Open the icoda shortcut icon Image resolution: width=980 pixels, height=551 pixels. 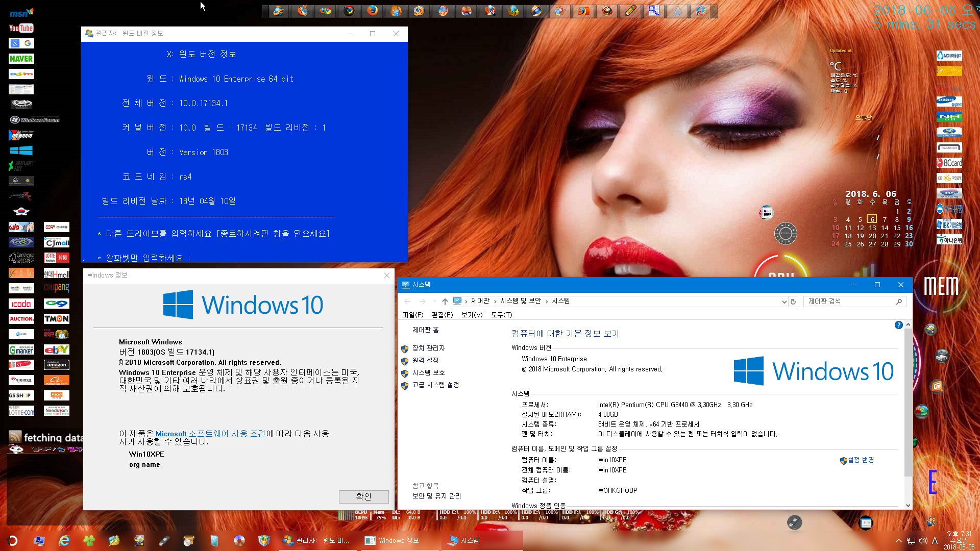coord(21,304)
